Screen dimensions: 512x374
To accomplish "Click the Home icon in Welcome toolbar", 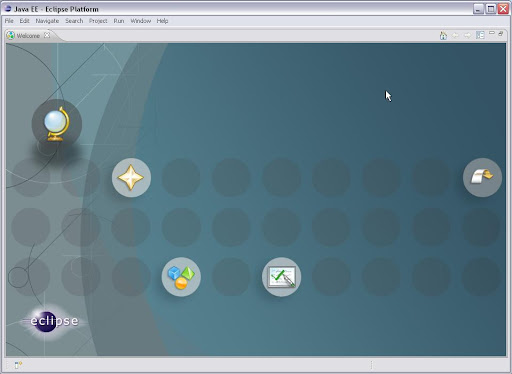I will click(443, 35).
